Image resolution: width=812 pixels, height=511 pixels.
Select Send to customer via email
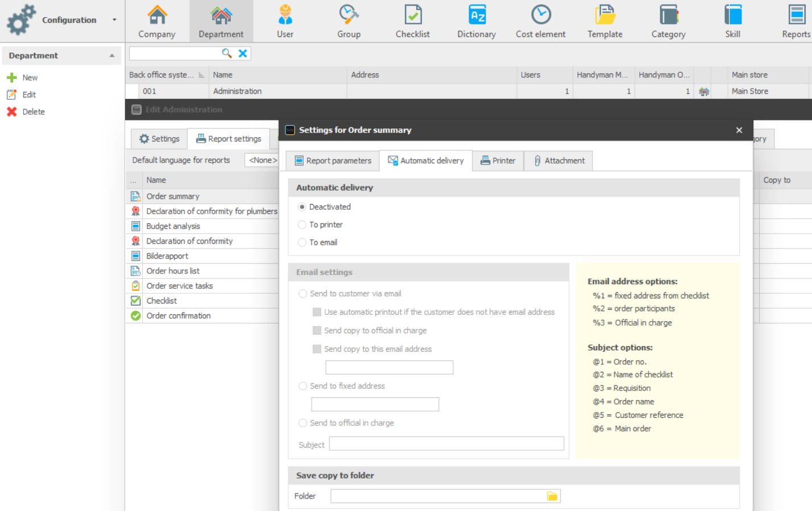coord(303,293)
